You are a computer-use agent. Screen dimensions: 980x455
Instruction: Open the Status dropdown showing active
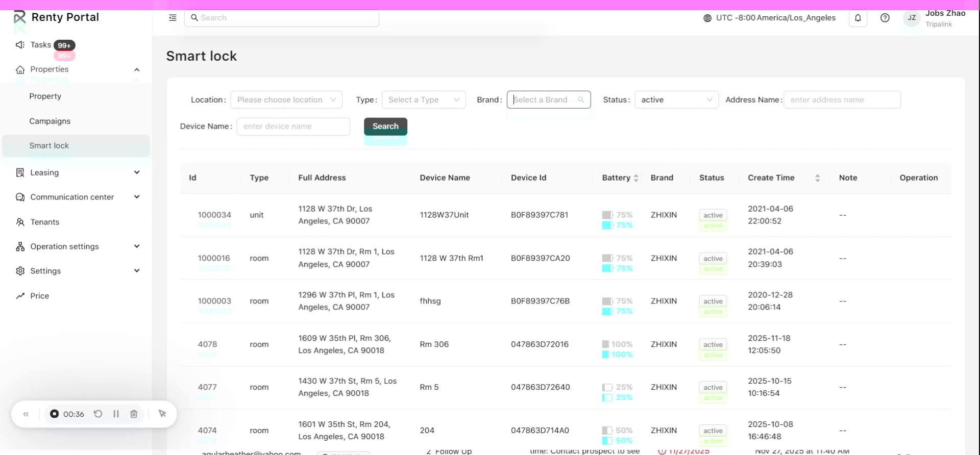[676, 100]
